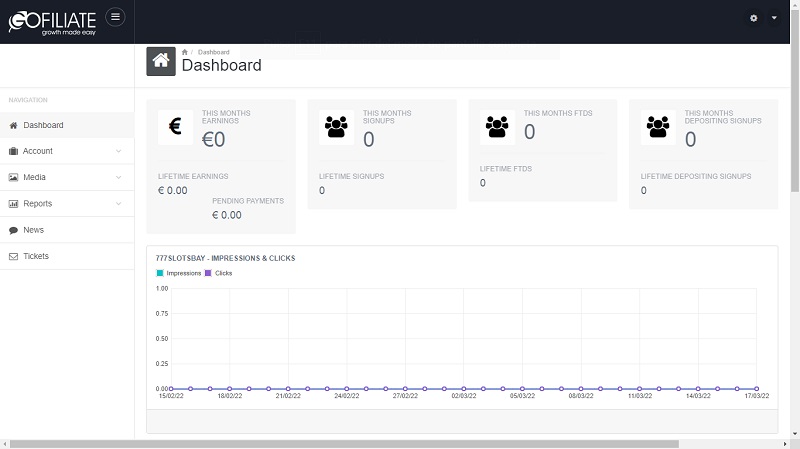
Task: Click the Media picture icon
Action: coord(13,177)
